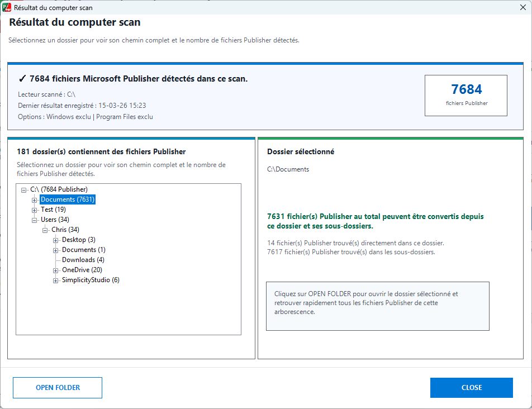This screenshot has height=409, width=532.
Task: Click the Options : Windows exclu line
Action: 85,117
